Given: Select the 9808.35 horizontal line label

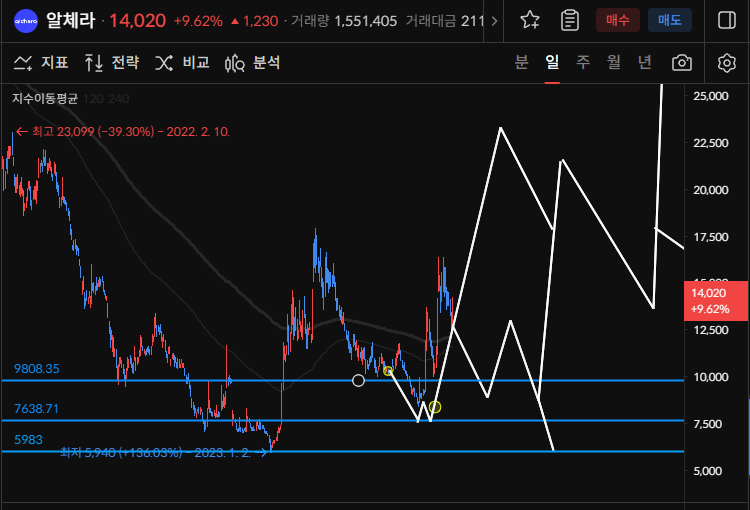Looking at the screenshot, I should click(x=37, y=369).
